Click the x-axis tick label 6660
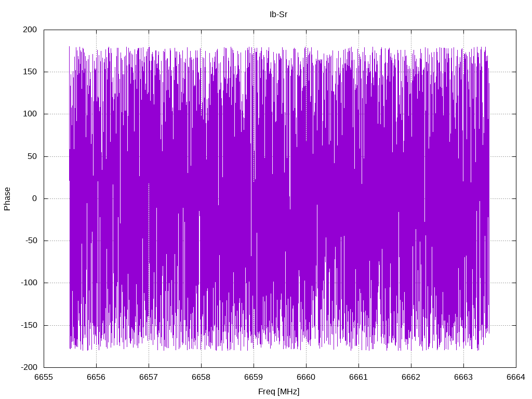This screenshot has width=532, height=399. click(x=306, y=377)
